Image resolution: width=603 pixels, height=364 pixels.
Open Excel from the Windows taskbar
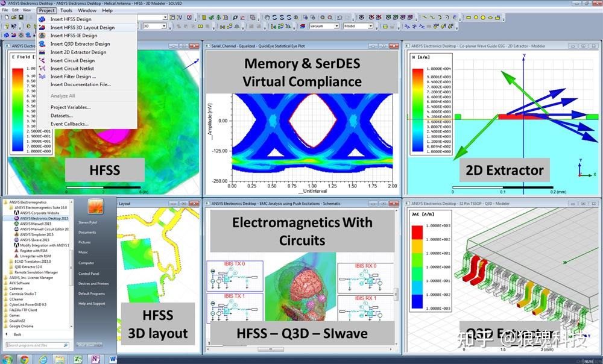click(x=78, y=359)
